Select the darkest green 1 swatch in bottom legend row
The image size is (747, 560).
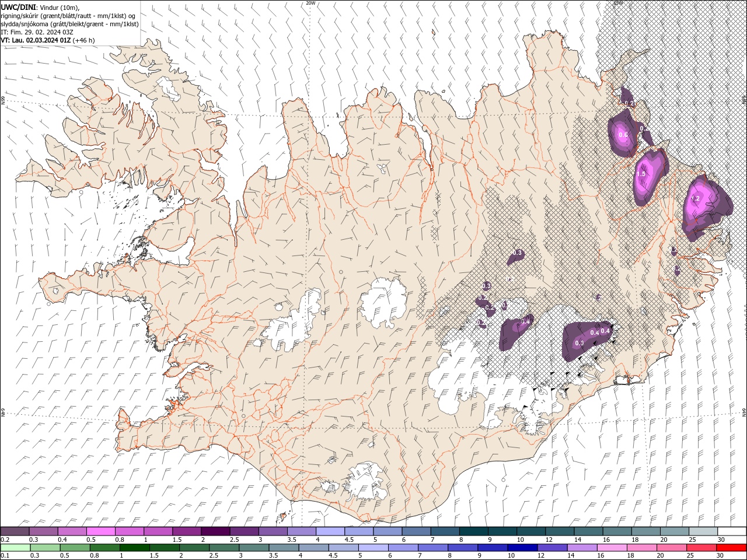tap(134, 548)
